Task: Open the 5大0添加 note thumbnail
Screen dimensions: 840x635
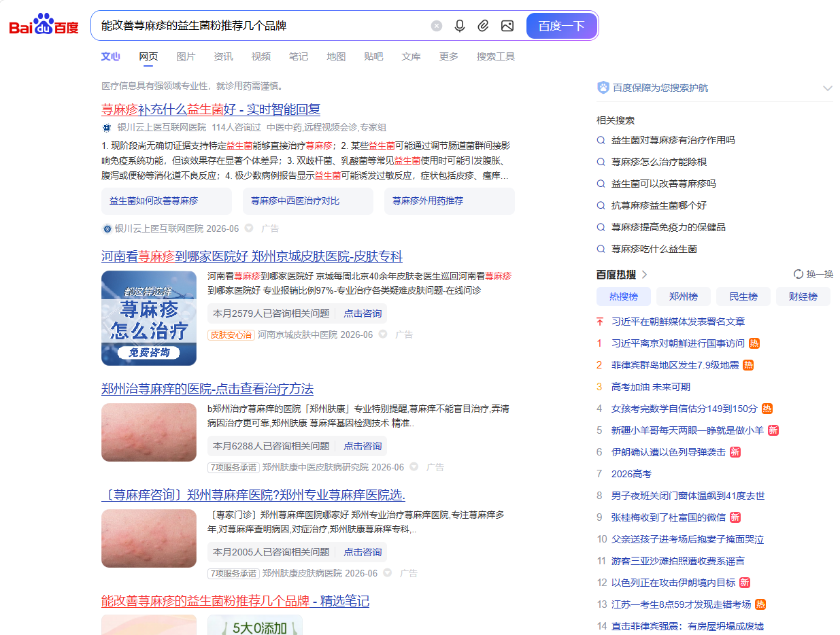Action: tap(255, 625)
